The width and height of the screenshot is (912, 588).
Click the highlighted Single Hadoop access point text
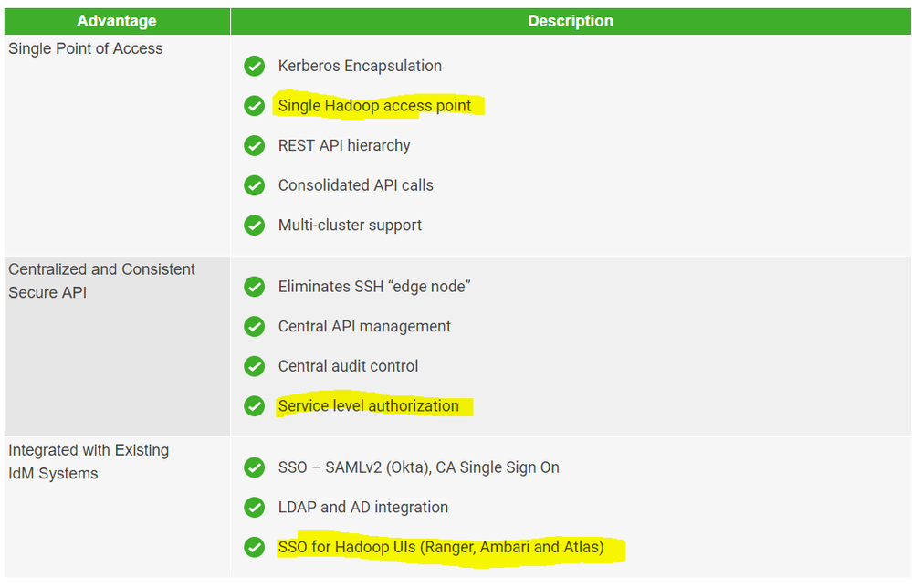[375, 106]
